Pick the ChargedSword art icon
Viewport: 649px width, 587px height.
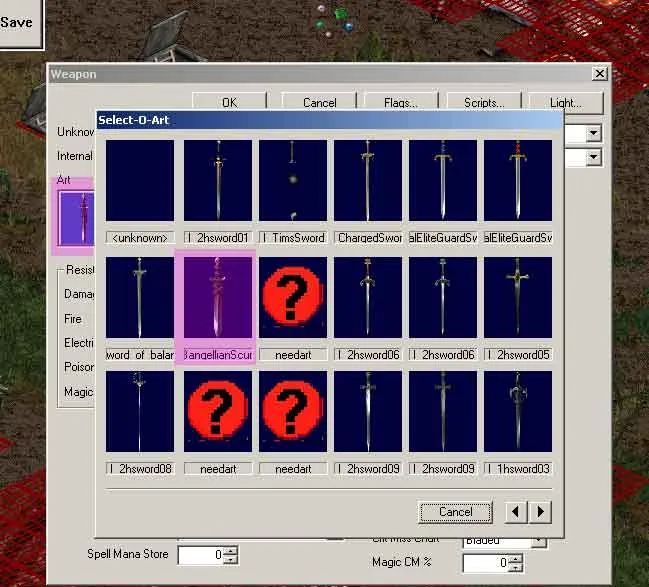368,180
